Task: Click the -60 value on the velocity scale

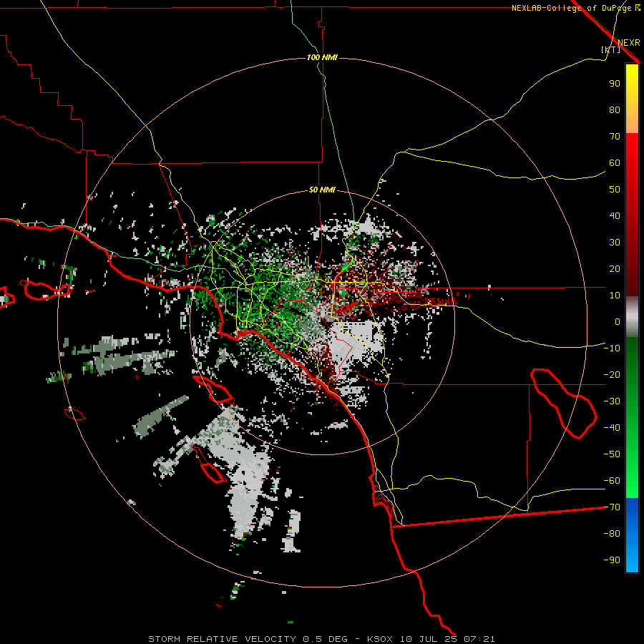Action: 612,481
